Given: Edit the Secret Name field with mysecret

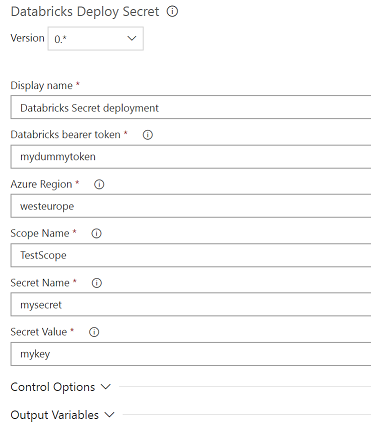Looking at the screenshot, I should (191, 304).
